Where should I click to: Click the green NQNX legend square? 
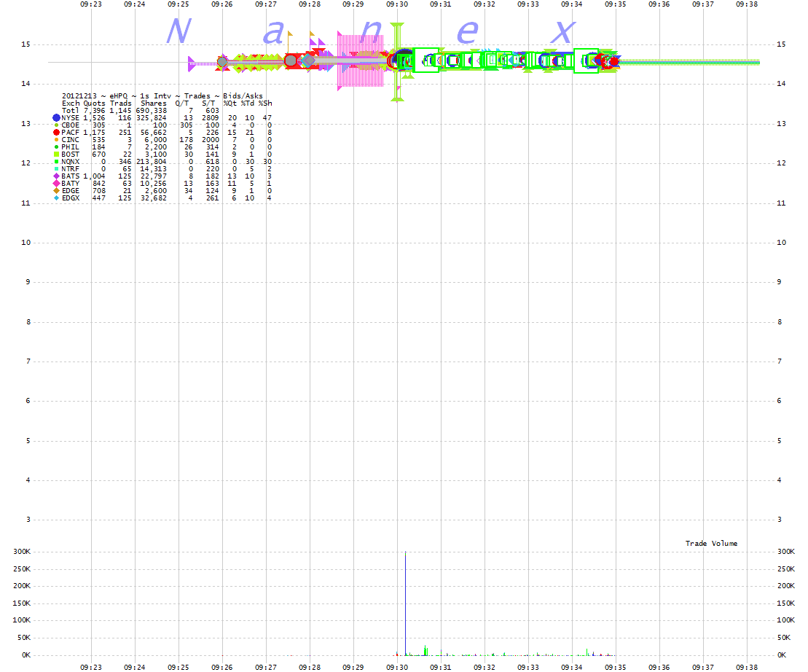(x=57, y=162)
